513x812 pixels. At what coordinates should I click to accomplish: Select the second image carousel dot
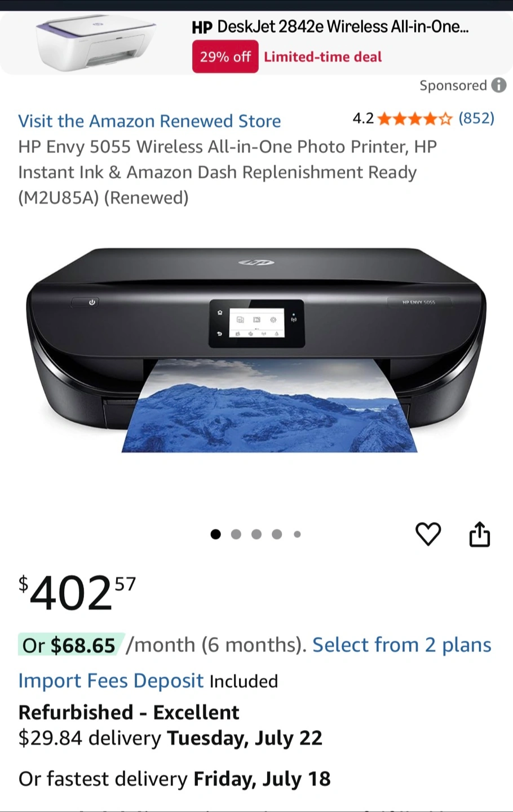pyautogui.click(x=236, y=534)
